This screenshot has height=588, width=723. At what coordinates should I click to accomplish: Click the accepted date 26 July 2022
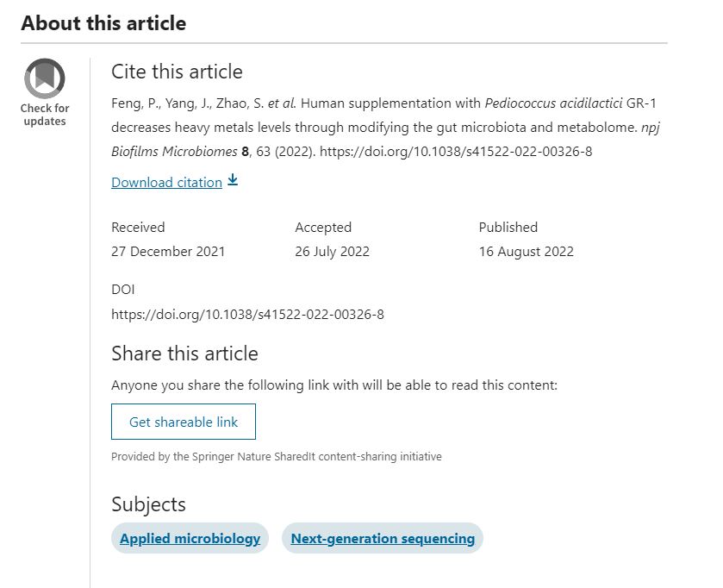[332, 252]
